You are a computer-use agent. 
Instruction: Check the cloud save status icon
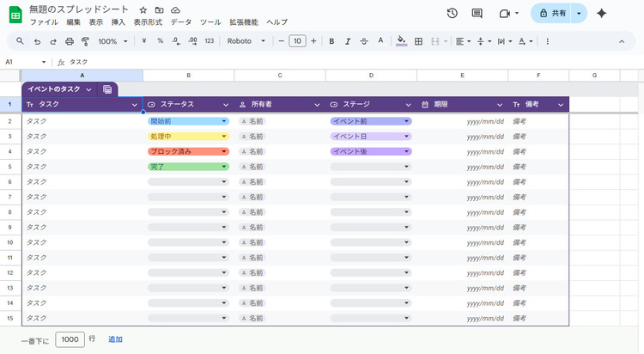(175, 10)
